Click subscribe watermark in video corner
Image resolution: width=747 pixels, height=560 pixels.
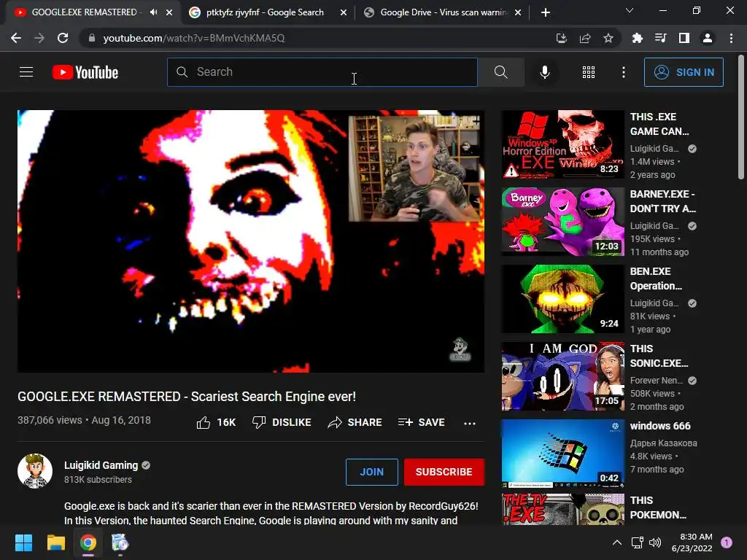click(460, 349)
